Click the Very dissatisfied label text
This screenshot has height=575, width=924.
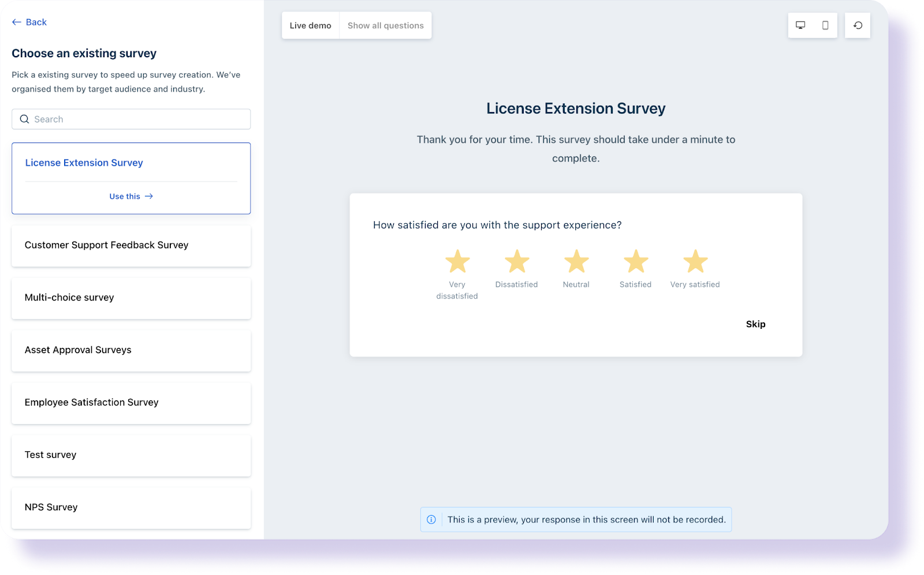pyautogui.click(x=457, y=290)
